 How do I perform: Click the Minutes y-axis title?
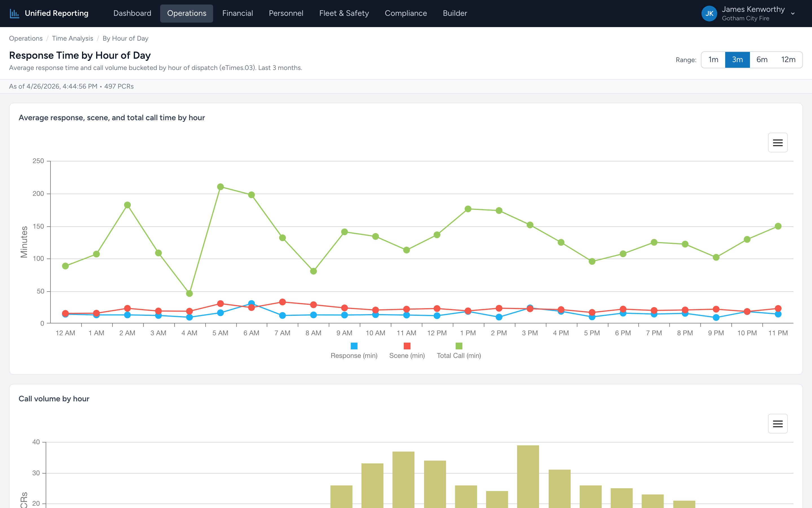(x=24, y=242)
